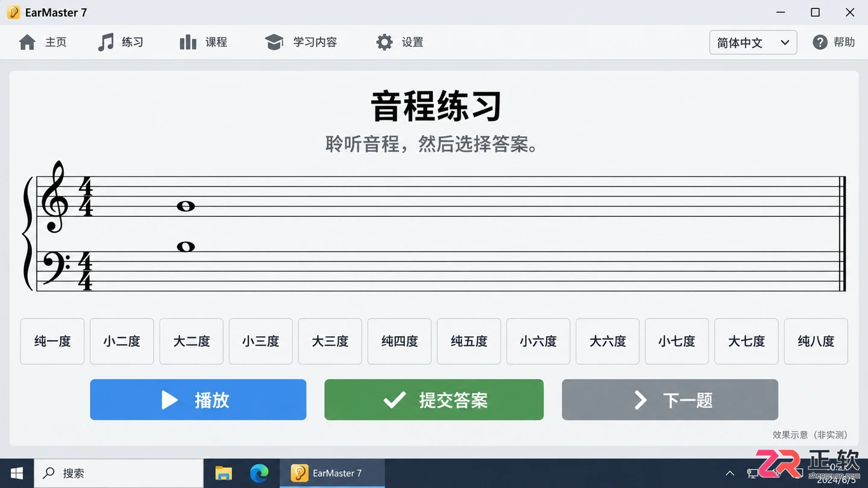Go to the 主页 home icon
This screenshot has height=488, width=868.
(x=27, y=42)
